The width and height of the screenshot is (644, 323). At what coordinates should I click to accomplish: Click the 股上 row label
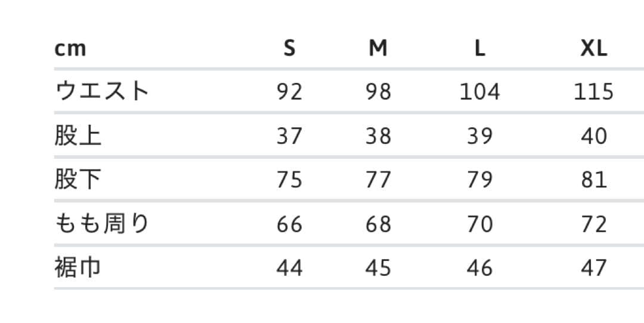[x=78, y=136]
